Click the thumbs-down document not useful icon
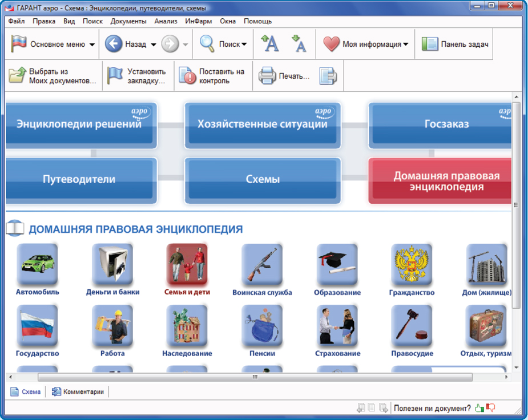Image resolution: width=528 pixels, height=420 pixels. click(x=490, y=408)
